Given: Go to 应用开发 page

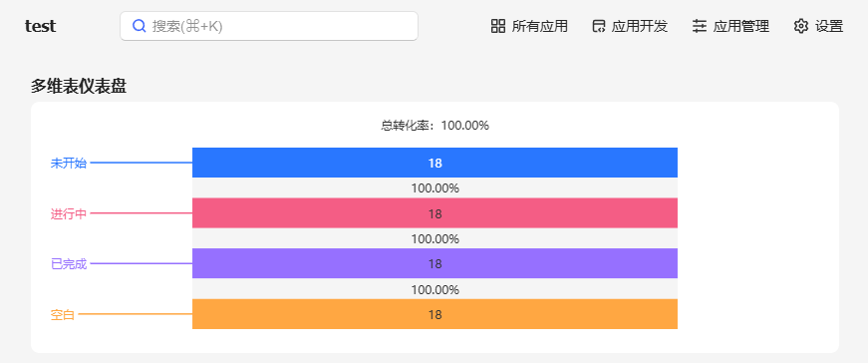Looking at the screenshot, I should 630,26.
